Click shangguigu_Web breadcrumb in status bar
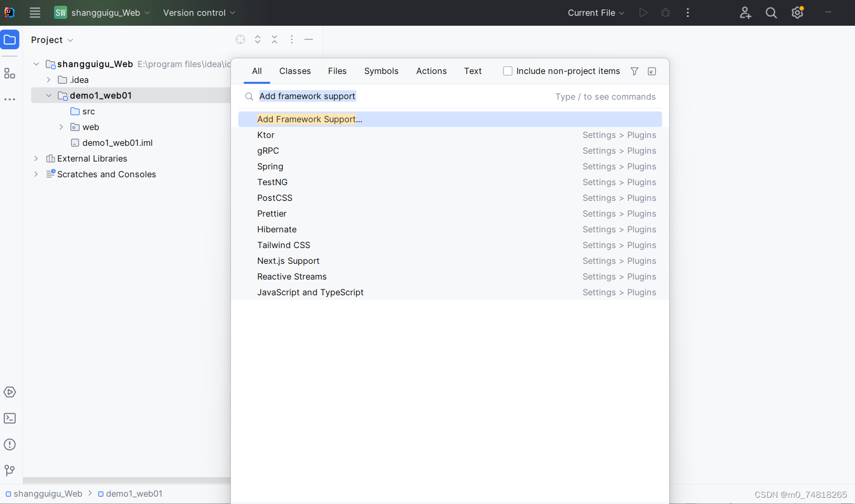Viewport: 855px width, 504px height. [x=44, y=494]
